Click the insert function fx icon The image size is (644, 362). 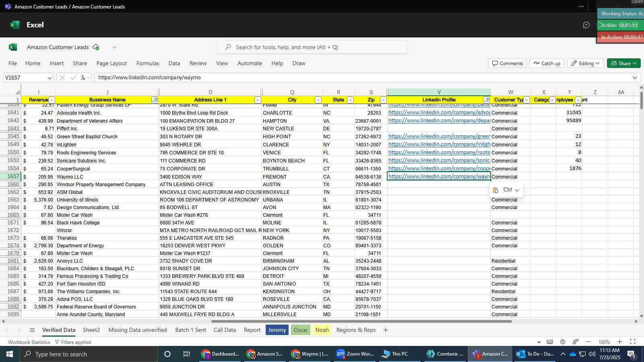(83, 78)
